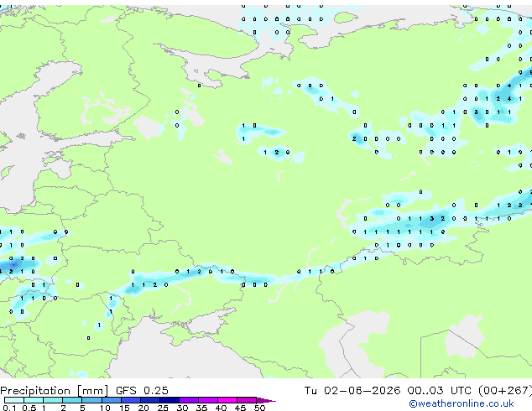
Task: Pick the 5–10 mm light blue legend swatch
Action: point(91,400)
